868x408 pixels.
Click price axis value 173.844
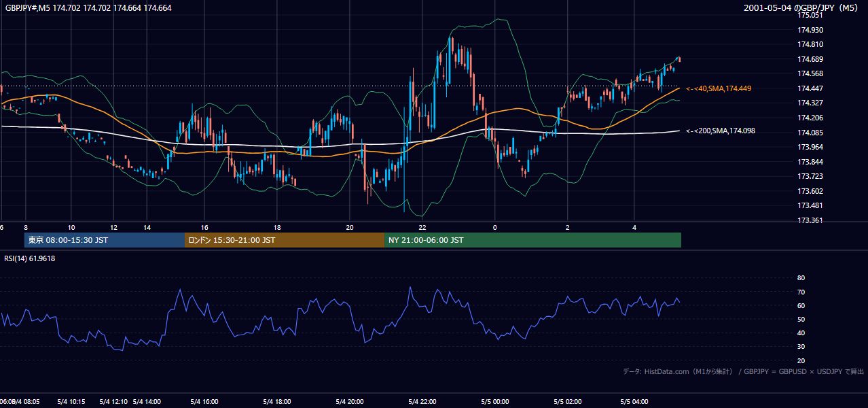[x=810, y=162]
